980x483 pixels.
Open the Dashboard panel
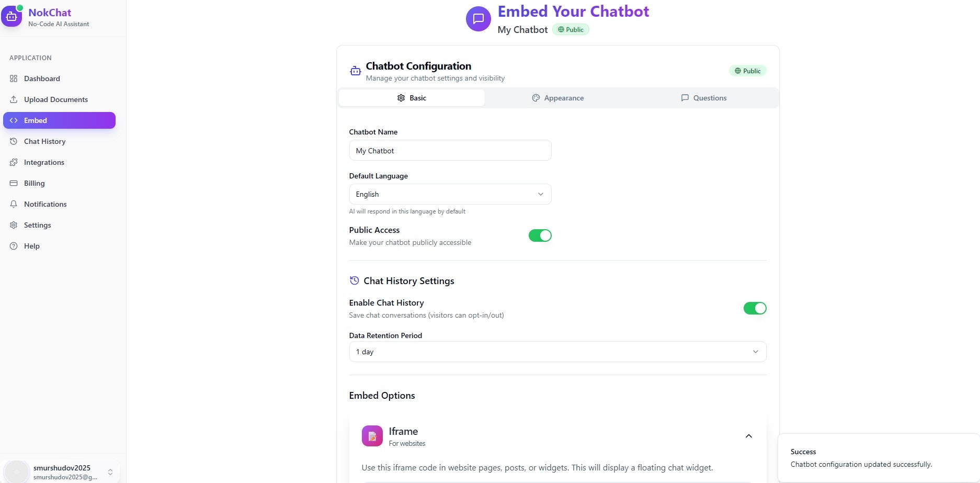(42, 78)
